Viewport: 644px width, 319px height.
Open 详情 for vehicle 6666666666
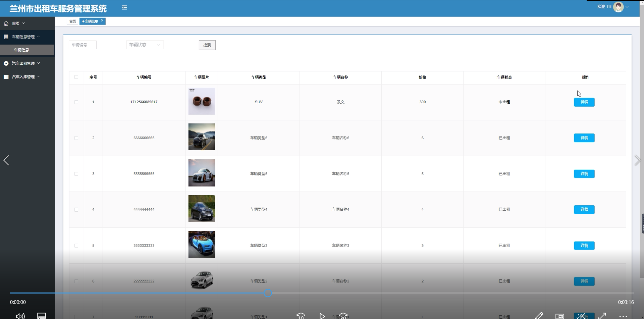click(x=584, y=138)
